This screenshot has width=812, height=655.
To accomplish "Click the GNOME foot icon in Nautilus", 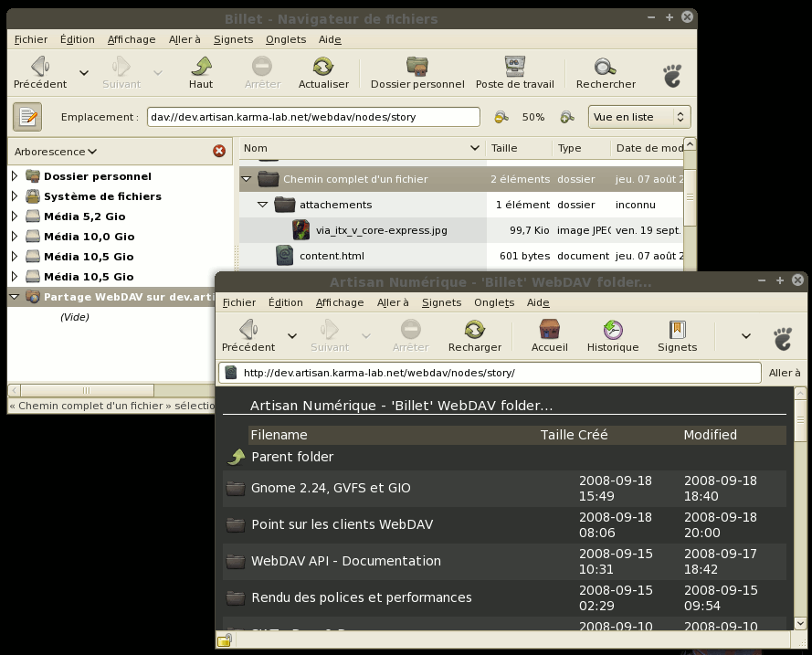I will click(x=672, y=76).
